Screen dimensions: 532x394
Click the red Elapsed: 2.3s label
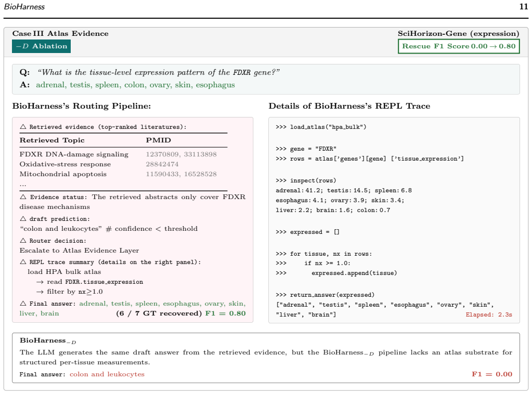point(489,314)
